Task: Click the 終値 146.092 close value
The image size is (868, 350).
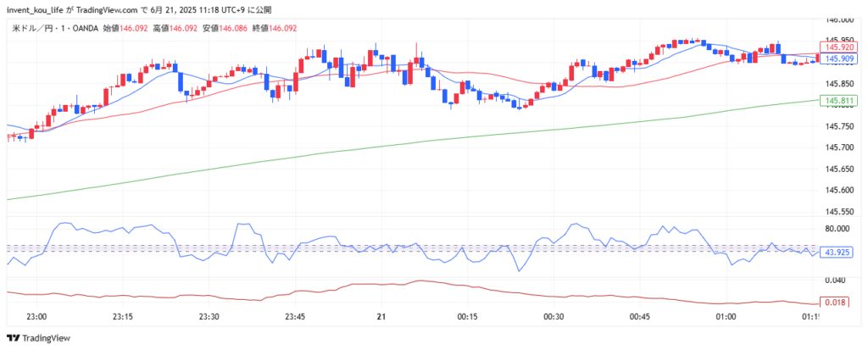Action: [275, 28]
